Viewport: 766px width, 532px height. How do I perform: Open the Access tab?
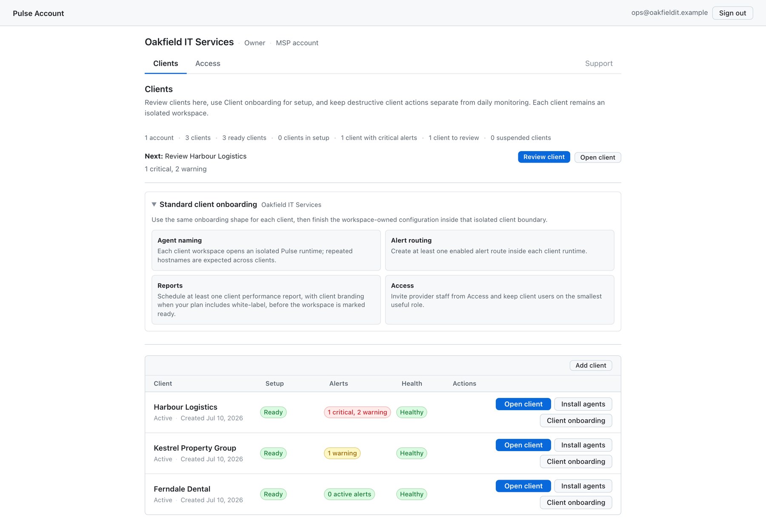point(208,63)
